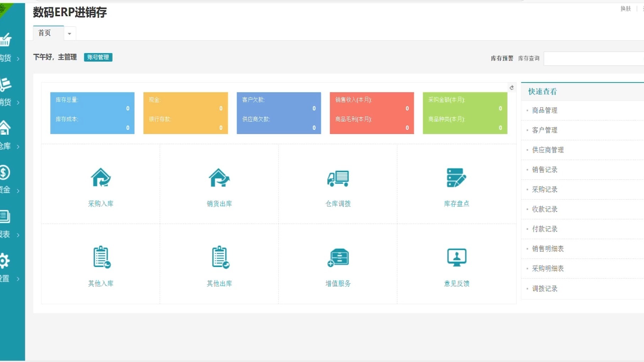Screen dimensions: 644x362
Task: Open 调拨记录 in quick view
Action: click(545, 288)
